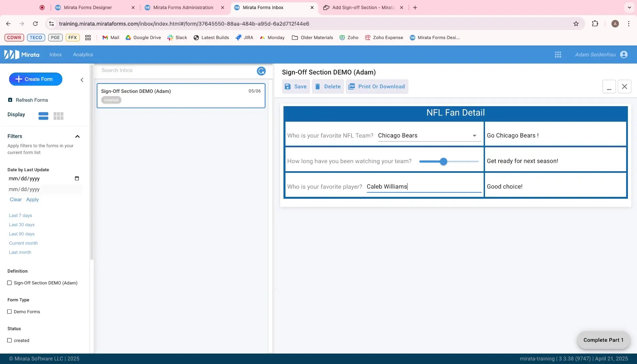Collapse the sidebar with the arrow control
The image size is (637, 364).
(82, 80)
